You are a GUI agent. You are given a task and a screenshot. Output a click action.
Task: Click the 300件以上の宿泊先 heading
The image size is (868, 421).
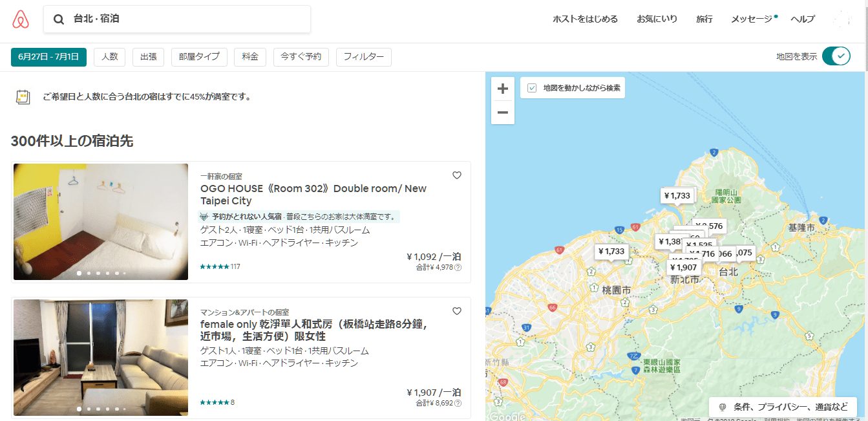point(72,141)
